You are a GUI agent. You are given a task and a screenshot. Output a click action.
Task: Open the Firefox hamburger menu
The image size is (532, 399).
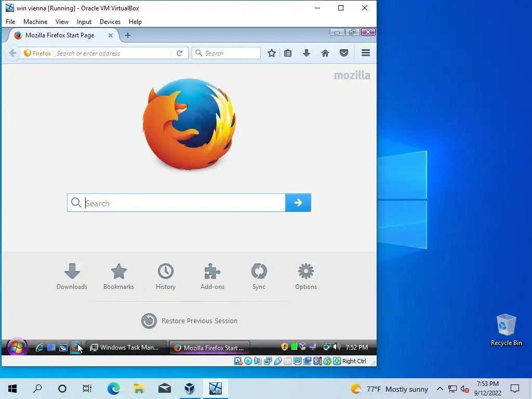pyautogui.click(x=365, y=53)
